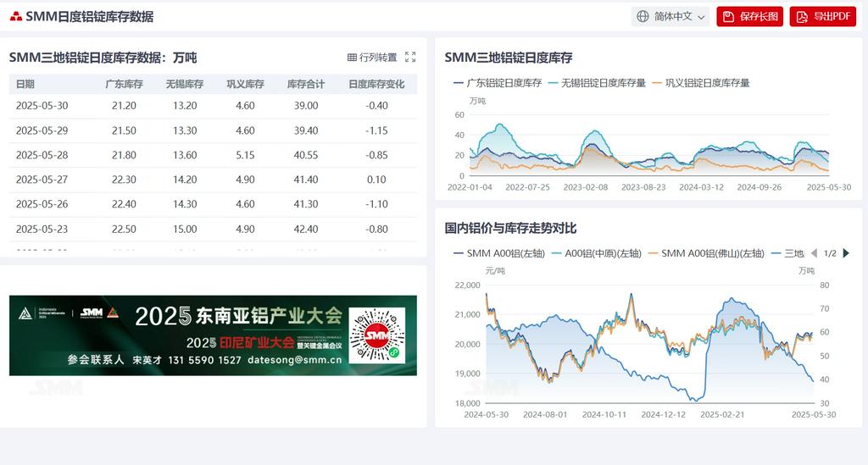This screenshot has height=465, width=868.
Task: Open the 2025 东南亚铝产业大会 banner
Action: coord(213,335)
